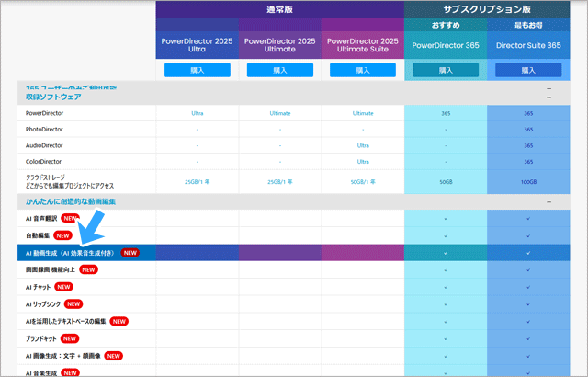588x377 pixels.
Task: Click '50GB/1 年' cloud storage cell
Action: point(363,182)
